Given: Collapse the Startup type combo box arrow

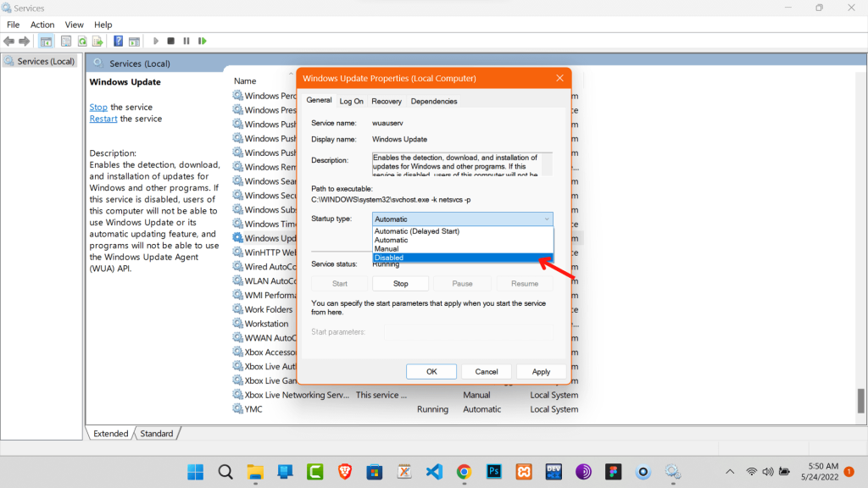Looking at the screenshot, I should [x=547, y=219].
